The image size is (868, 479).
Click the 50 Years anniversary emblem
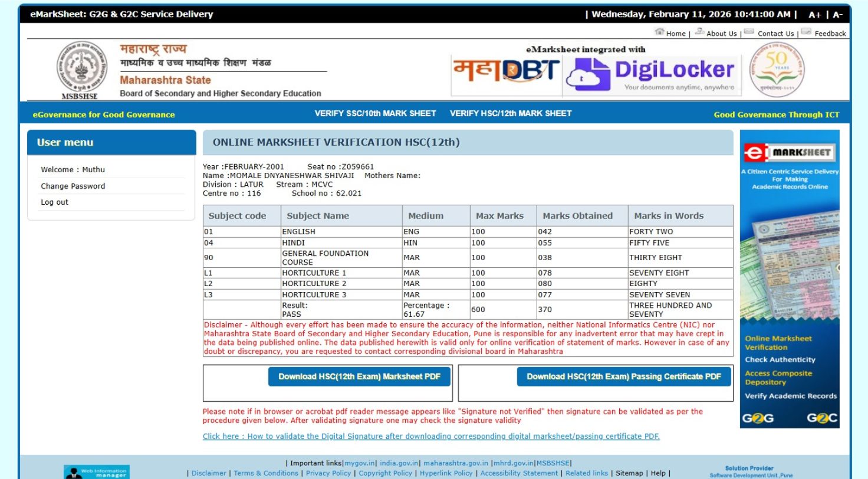(x=777, y=70)
